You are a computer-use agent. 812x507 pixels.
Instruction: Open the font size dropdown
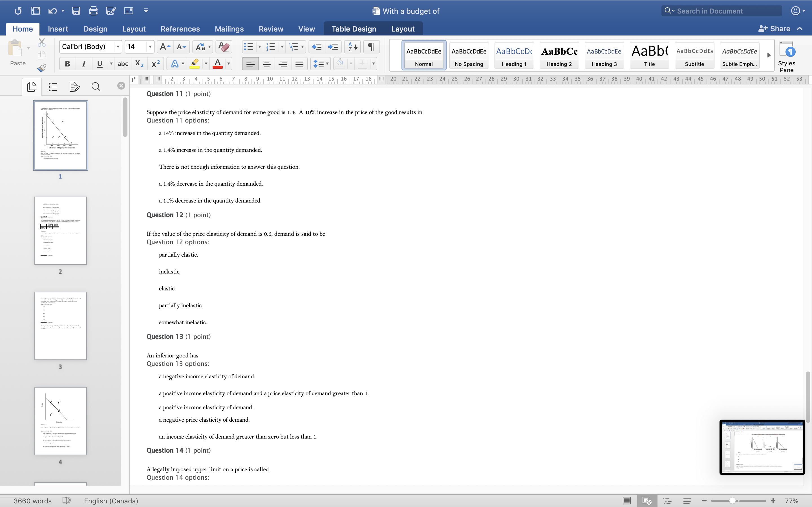point(150,46)
